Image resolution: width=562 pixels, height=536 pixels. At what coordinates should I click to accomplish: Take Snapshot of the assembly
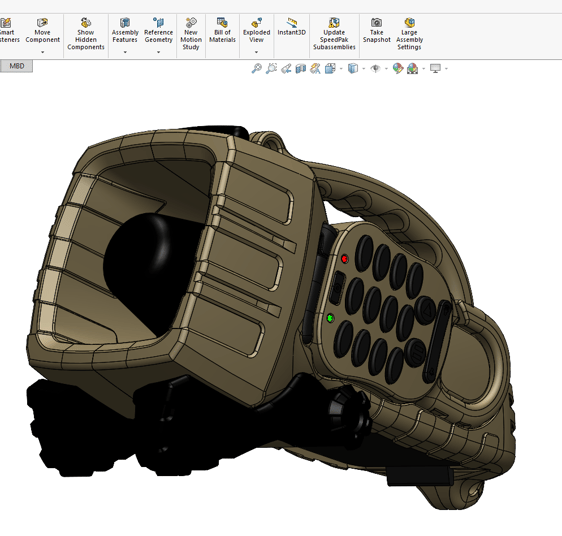click(376, 30)
